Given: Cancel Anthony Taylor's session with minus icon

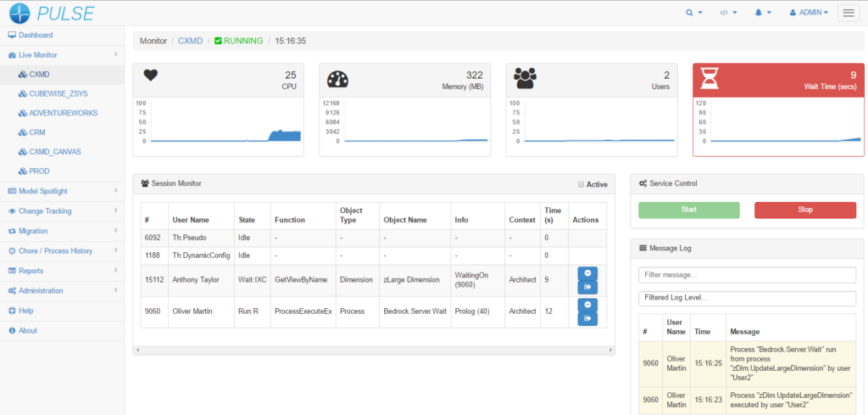Looking at the screenshot, I should click(x=587, y=273).
